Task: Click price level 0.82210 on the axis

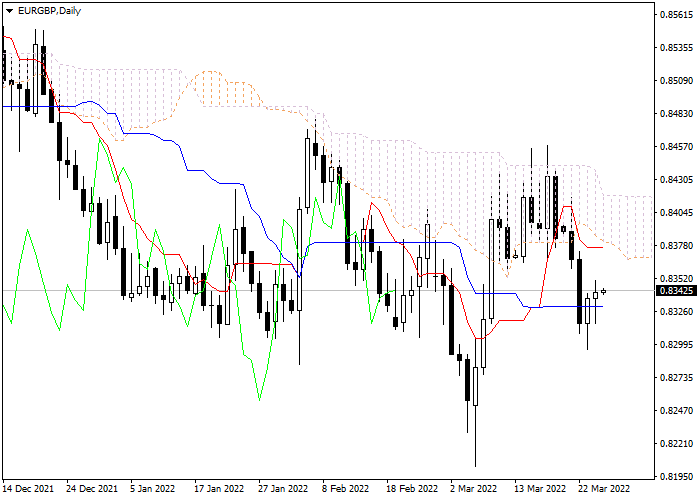Action: point(676,444)
